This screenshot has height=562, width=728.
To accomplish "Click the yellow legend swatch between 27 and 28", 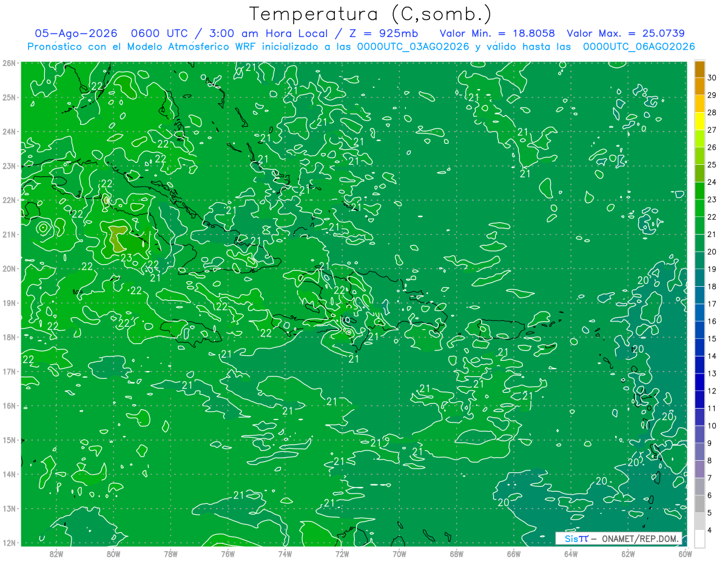I will point(699,121).
